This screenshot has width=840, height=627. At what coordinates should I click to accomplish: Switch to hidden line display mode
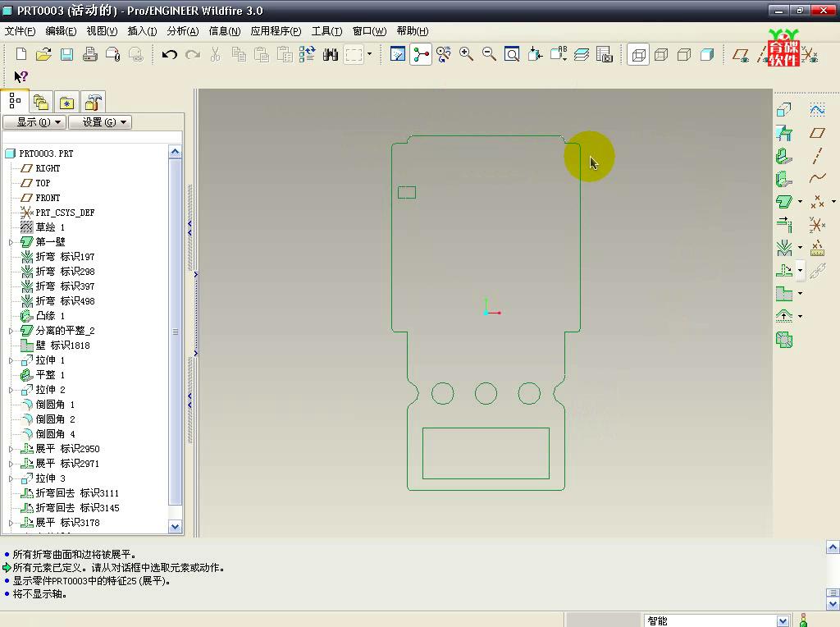click(x=661, y=54)
